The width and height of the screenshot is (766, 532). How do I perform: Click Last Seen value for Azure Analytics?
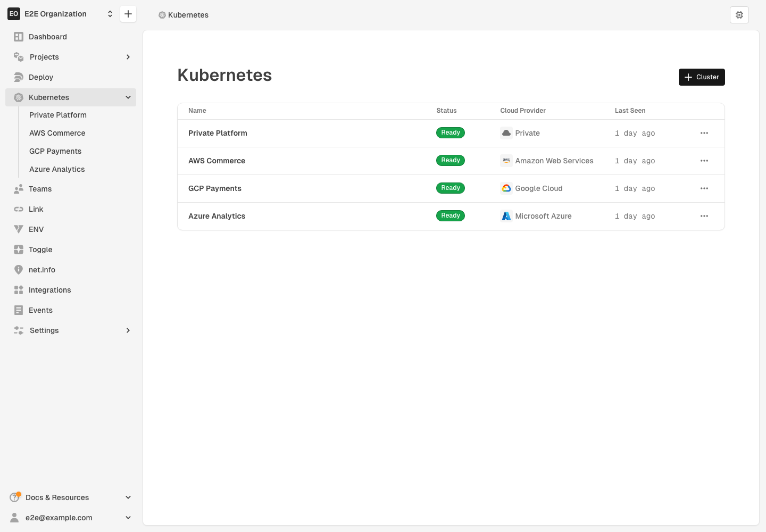click(x=635, y=216)
